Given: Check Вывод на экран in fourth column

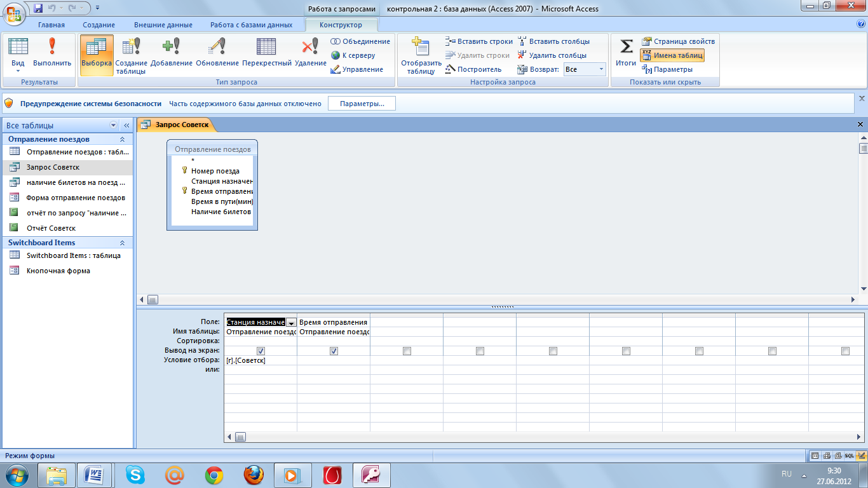Looking at the screenshot, I should (480, 351).
